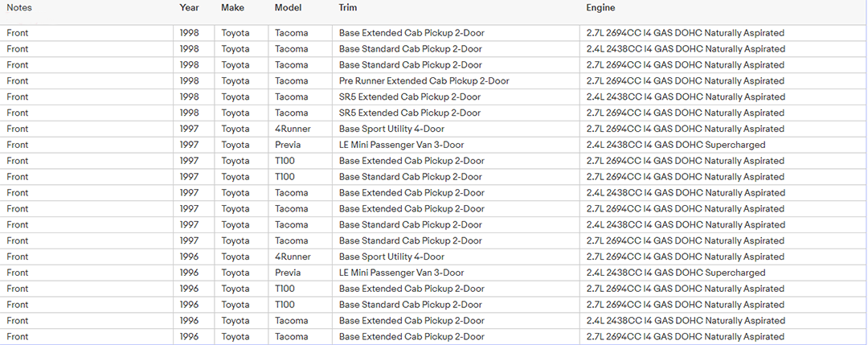Select the Base Sport Utility trim for 1996 4Runner
The image size is (868, 345).
(391, 257)
